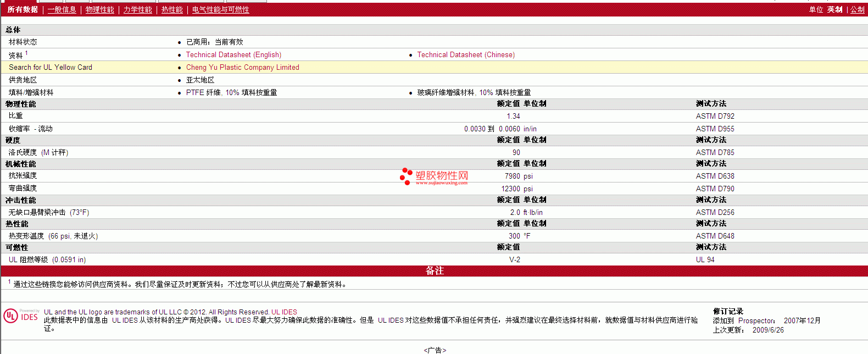Click the 备注 section banner
Viewport: 868px width, 354px height.
pyautogui.click(x=434, y=270)
